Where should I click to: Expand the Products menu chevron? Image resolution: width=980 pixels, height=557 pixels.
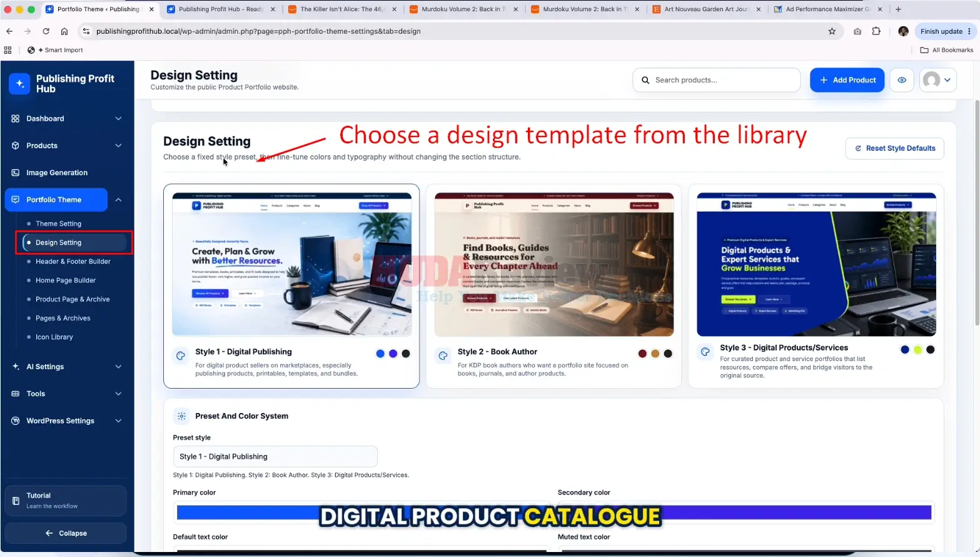pyautogui.click(x=118, y=145)
